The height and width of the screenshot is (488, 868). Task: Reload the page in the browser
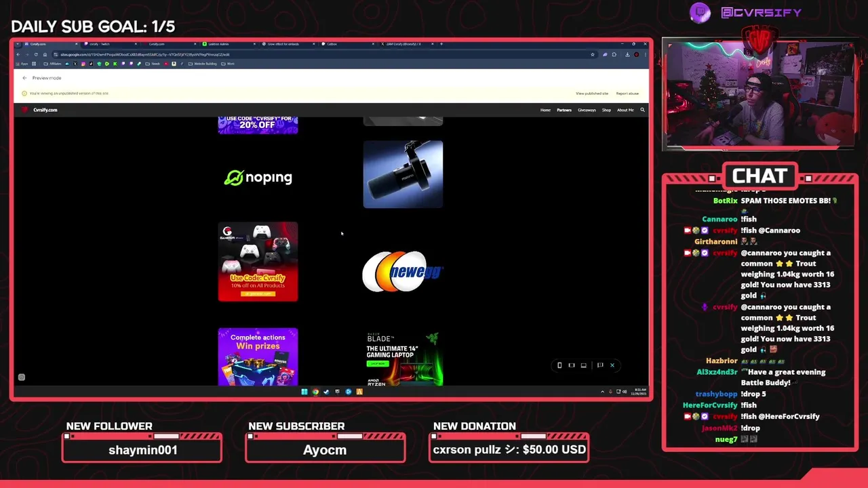pyautogui.click(x=36, y=54)
